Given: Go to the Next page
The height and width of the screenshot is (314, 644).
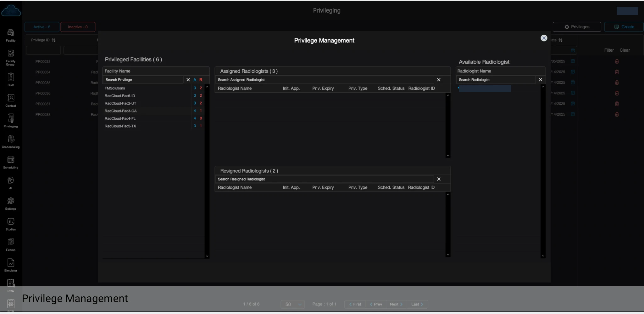Looking at the screenshot, I should (x=396, y=304).
